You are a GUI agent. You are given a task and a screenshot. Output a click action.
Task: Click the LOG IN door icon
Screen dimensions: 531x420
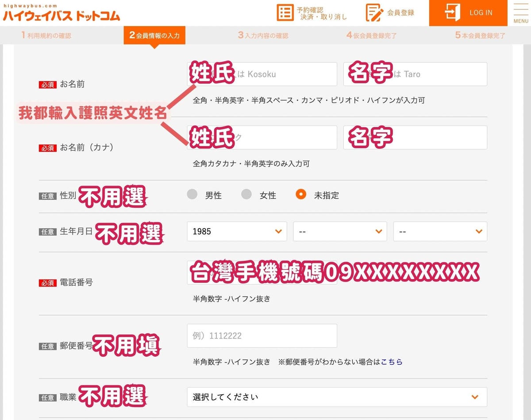[x=452, y=12]
